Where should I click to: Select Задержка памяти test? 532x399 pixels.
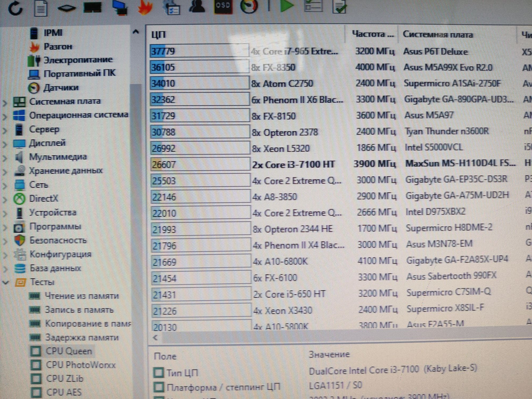[x=82, y=337]
